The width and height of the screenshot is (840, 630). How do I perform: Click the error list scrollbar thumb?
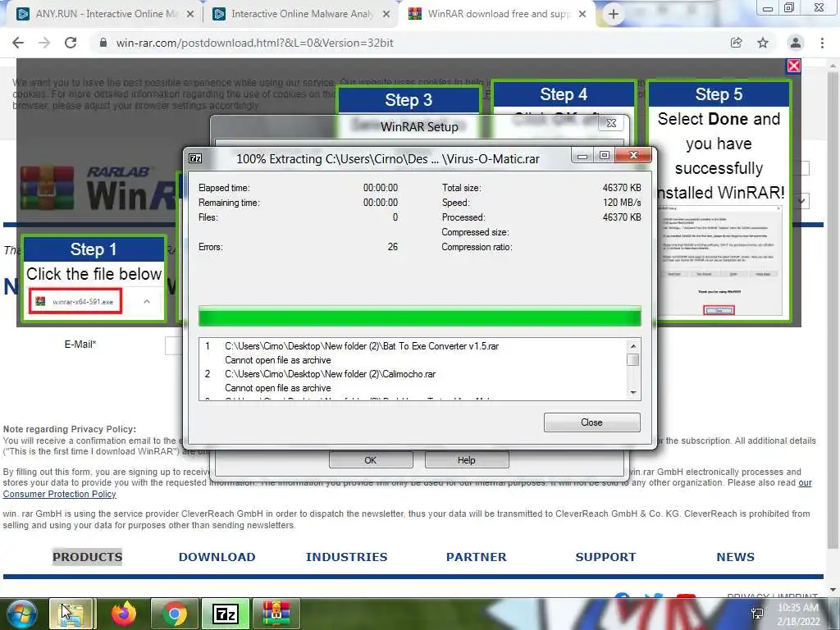tap(633, 359)
